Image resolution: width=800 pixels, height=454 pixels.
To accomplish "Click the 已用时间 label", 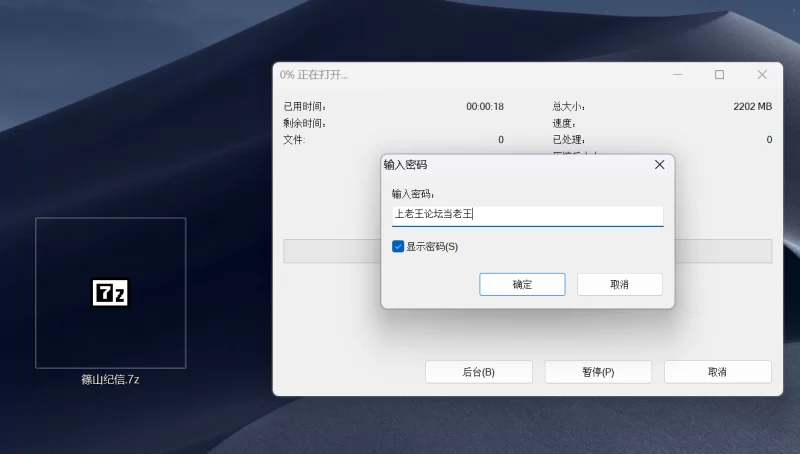I will (x=305, y=106).
